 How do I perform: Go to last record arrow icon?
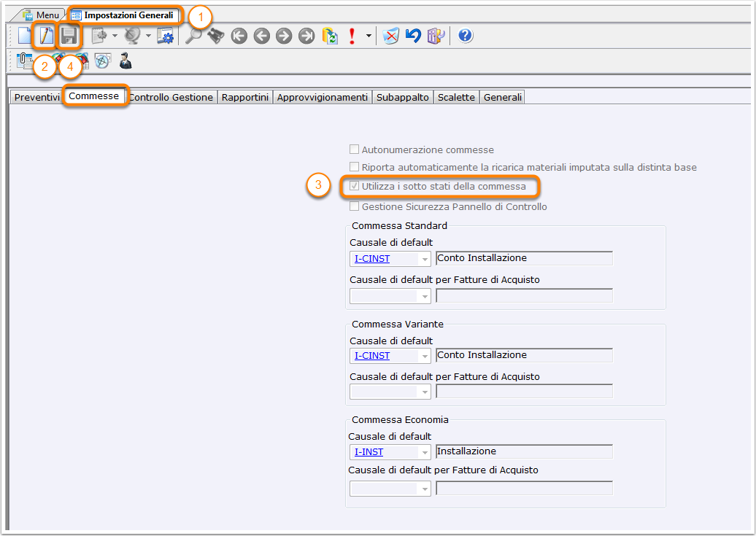click(x=306, y=36)
